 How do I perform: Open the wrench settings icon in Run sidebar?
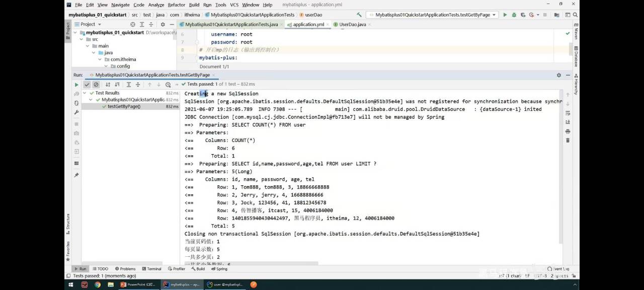[x=76, y=112]
